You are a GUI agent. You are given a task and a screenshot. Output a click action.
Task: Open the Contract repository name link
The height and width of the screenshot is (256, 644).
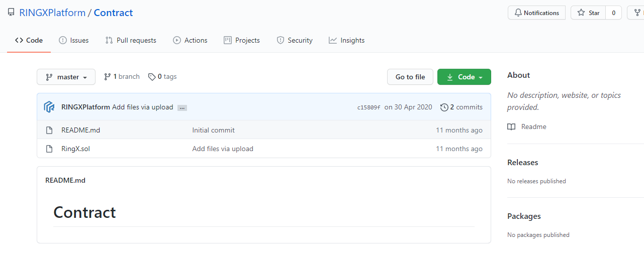click(113, 13)
